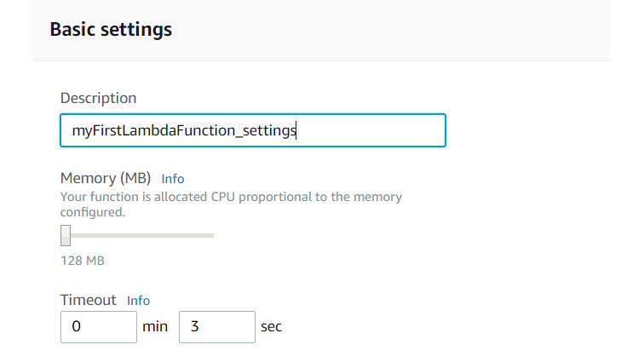Click the digit 0 in minutes field

coord(77,327)
